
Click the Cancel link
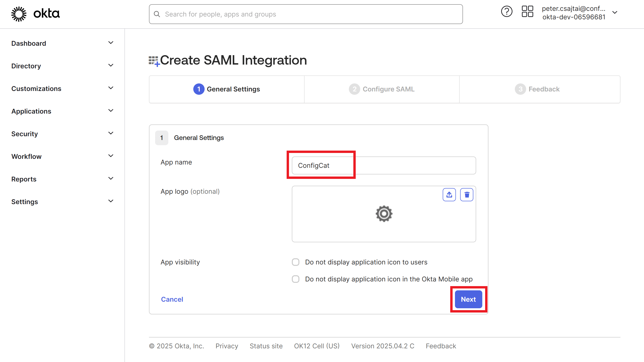pyautogui.click(x=172, y=299)
